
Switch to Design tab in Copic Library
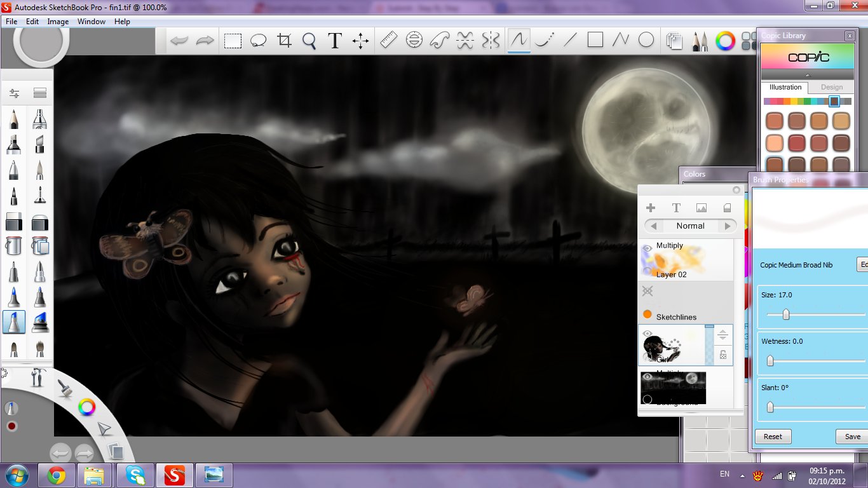pos(831,88)
